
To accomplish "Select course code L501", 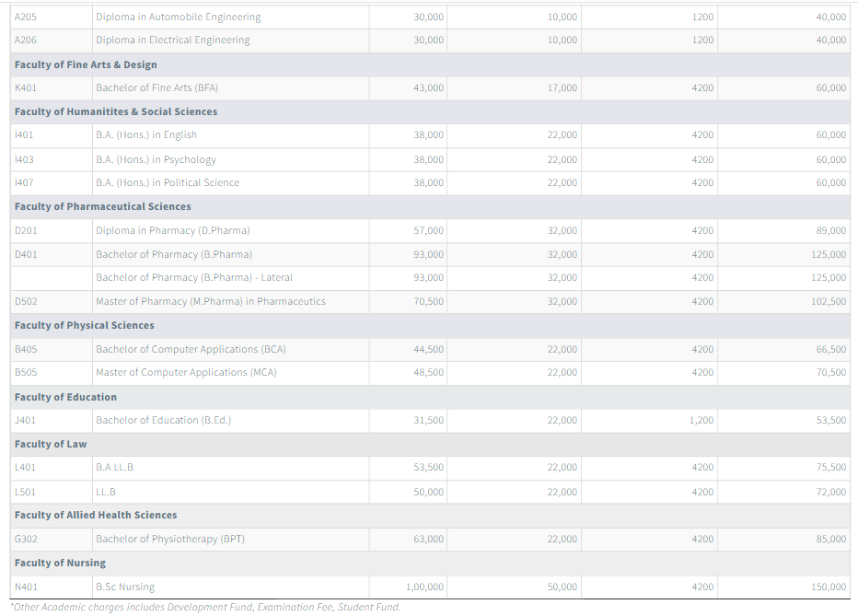I will click(25, 492).
